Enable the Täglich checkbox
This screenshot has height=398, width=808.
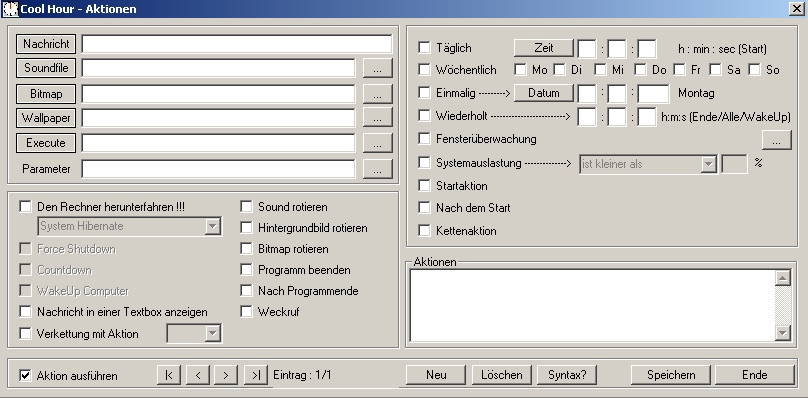(x=424, y=47)
